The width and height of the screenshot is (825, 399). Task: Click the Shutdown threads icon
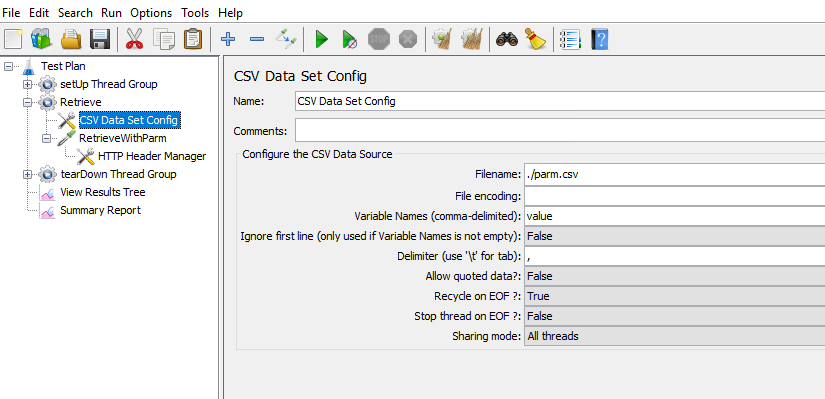click(408, 39)
